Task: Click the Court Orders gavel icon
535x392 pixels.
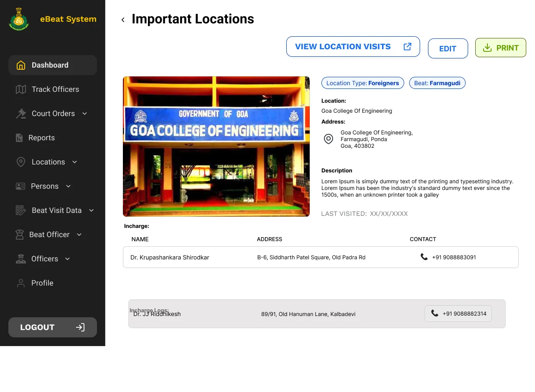Action: pyautogui.click(x=21, y=114)
